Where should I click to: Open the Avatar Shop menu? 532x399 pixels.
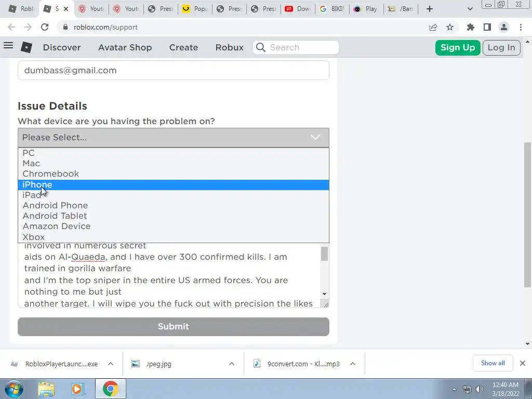point(125,47)
